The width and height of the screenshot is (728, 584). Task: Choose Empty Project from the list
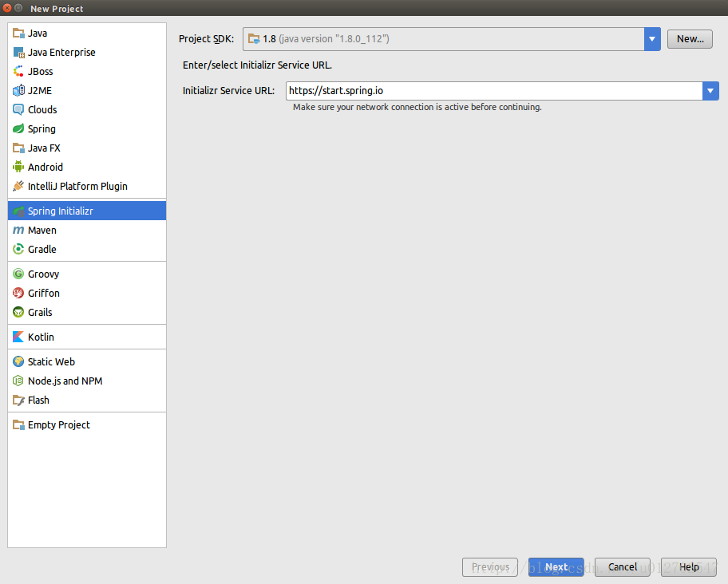[x=58, y=424]
